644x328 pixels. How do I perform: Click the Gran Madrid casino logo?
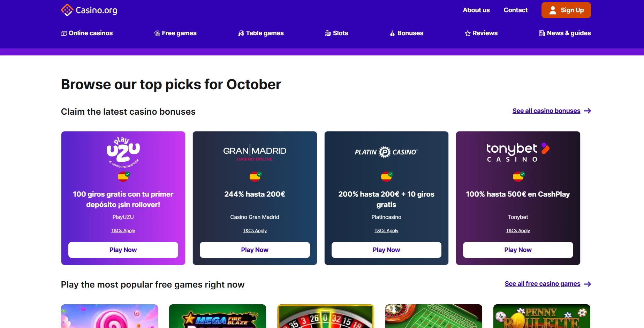[255, 153]
